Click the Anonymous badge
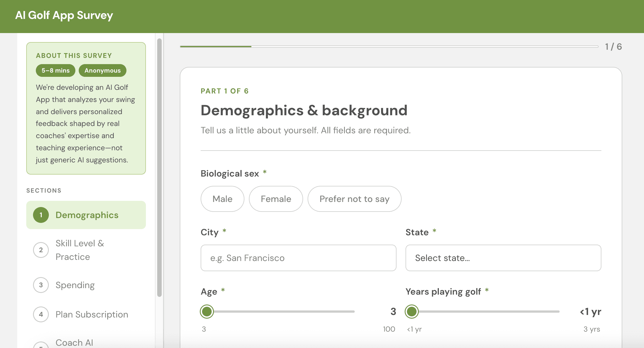 pos(102,71)
